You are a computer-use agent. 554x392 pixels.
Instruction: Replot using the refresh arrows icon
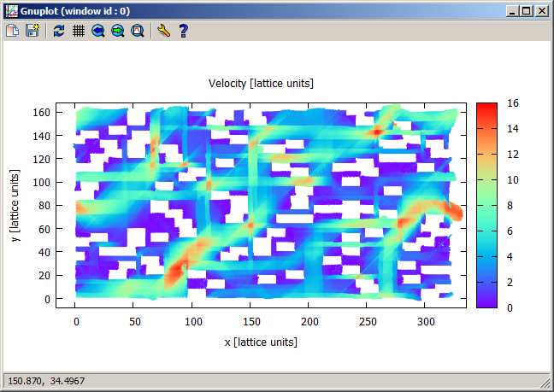pos(58,31)
